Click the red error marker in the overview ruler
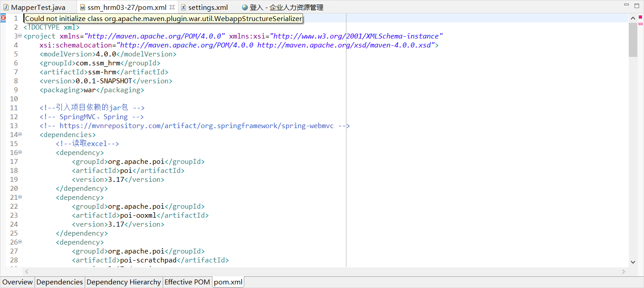 point(640,18)
